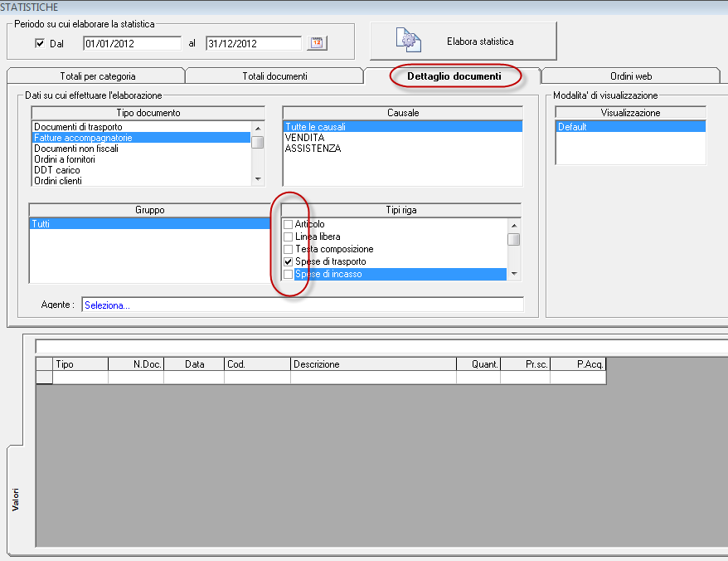This screenshot has height=561, width=728.
Task: Select Documenti non fiscali document type
Action: point(142,149)
